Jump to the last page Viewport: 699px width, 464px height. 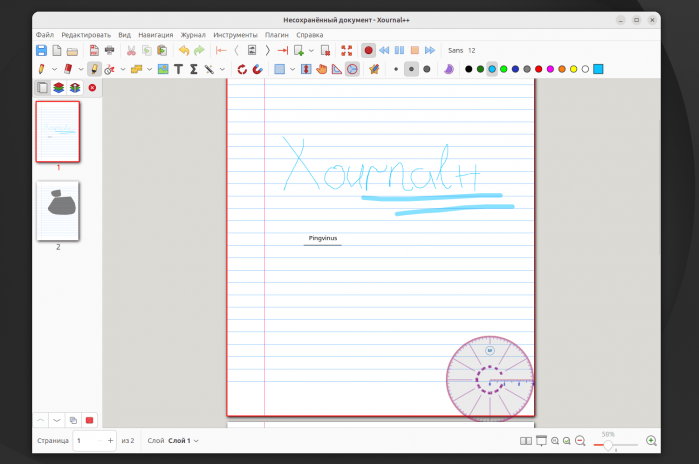(x=283, y=50)
